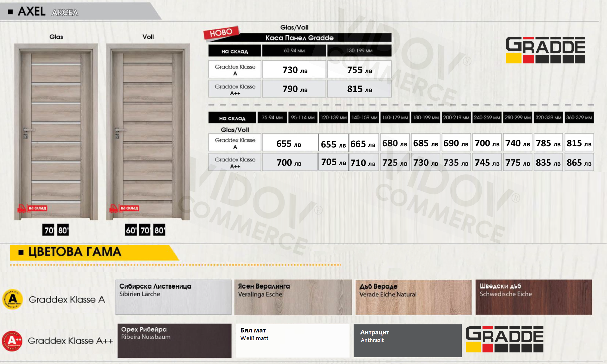The height and width of the screenshot is (364, 607).
Task: Click the 685 лв price cell
Action: (426, 143)
